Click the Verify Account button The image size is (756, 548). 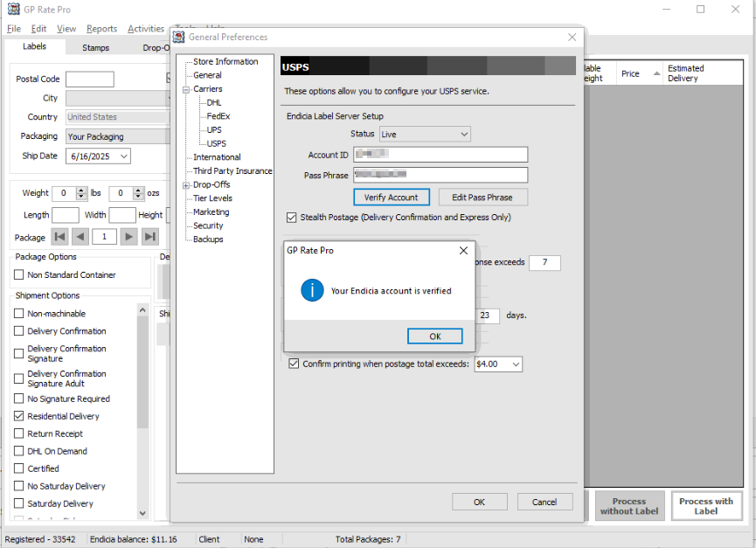[x=391, y=198]
